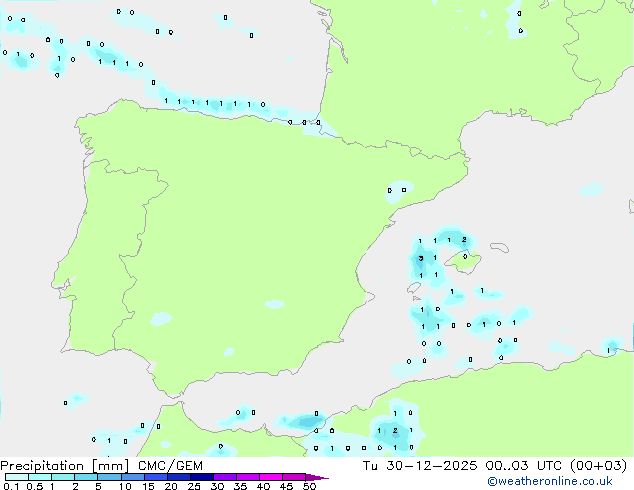The height and width of the screenshot is (490, 634).
Task: Click the legend scale value '30'
Action: coord(217,487)
